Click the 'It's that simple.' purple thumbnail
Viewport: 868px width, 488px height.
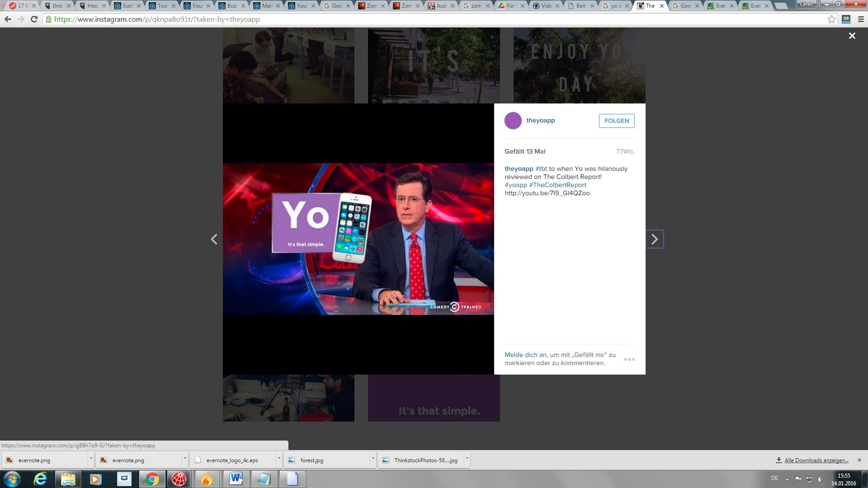(434, 398)
